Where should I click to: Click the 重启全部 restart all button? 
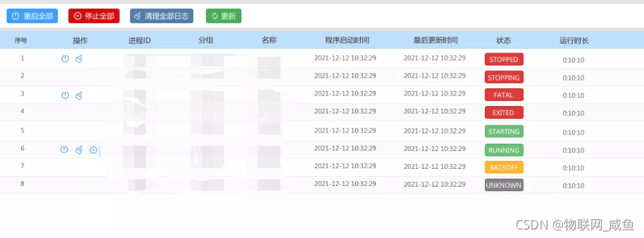pyautogui.click(x=32, y=16)
